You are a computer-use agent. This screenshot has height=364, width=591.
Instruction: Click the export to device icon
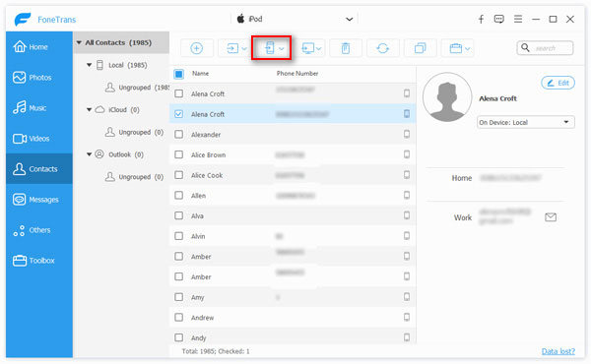click(x=270, y=48)
